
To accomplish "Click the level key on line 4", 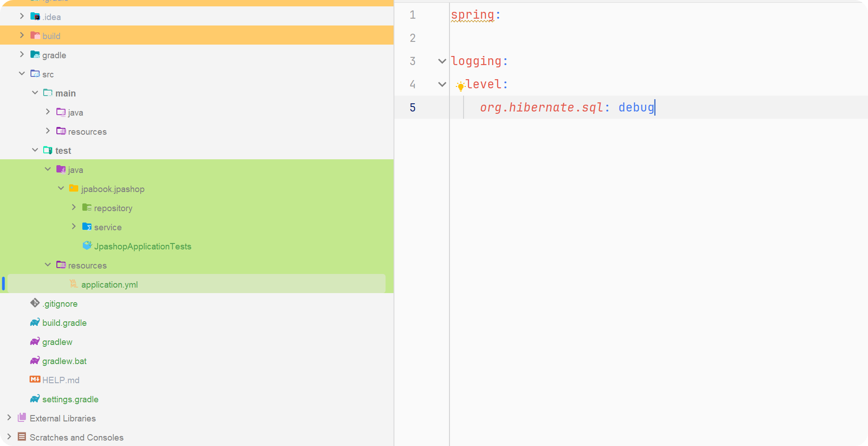I will point(484,84).
